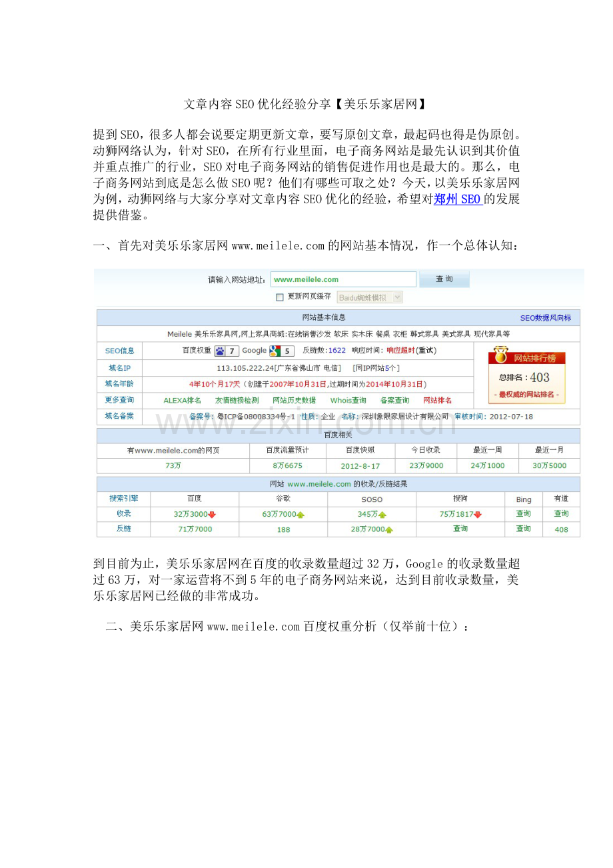Click the 友情链接检测 link

pyautogui.click(x=237, y=401)
